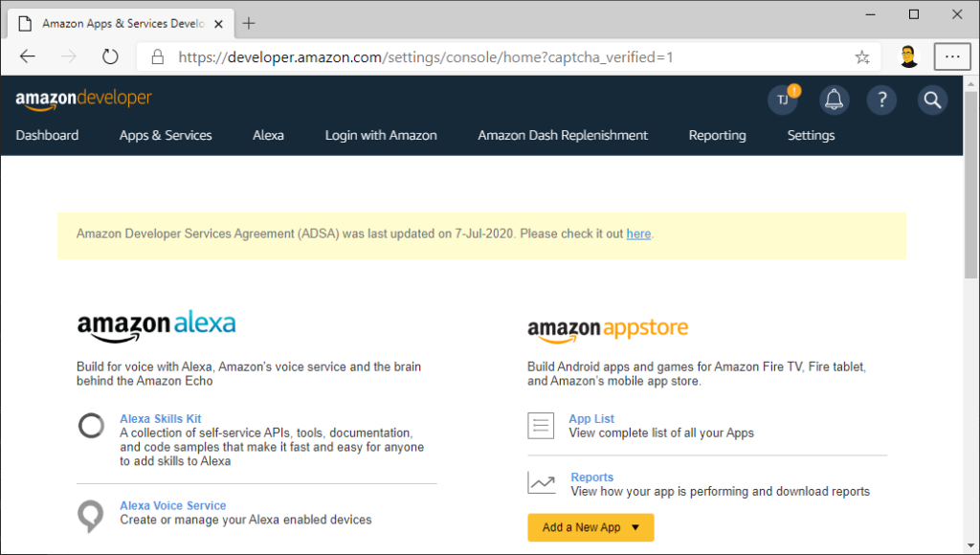The height and width of the screenshot is (555, 980).
Task: Add this page to favorites via the star
Action: pyautogui.click(x=861, y=56)
